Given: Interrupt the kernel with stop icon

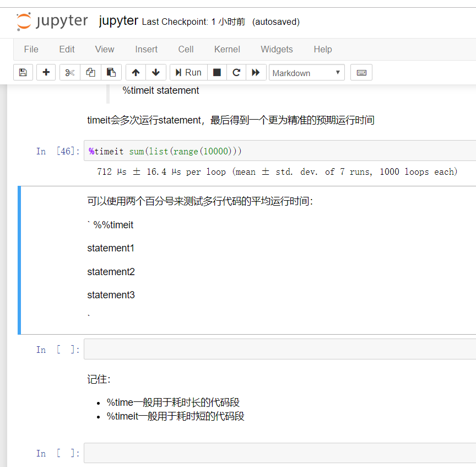Looking at the screenshot, I should pos(217,72).
